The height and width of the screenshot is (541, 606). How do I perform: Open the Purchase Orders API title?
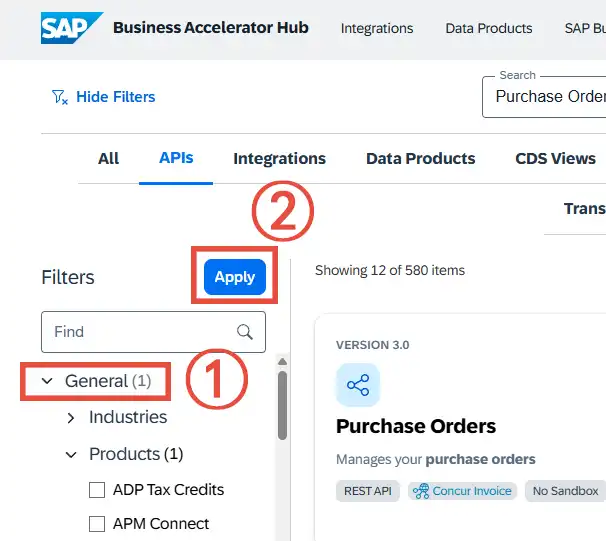[x=416, y=426]
